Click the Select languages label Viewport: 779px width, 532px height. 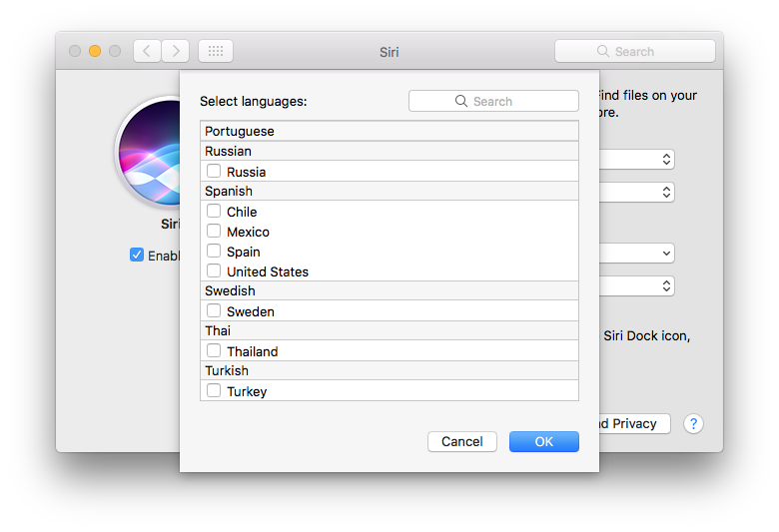254,102
